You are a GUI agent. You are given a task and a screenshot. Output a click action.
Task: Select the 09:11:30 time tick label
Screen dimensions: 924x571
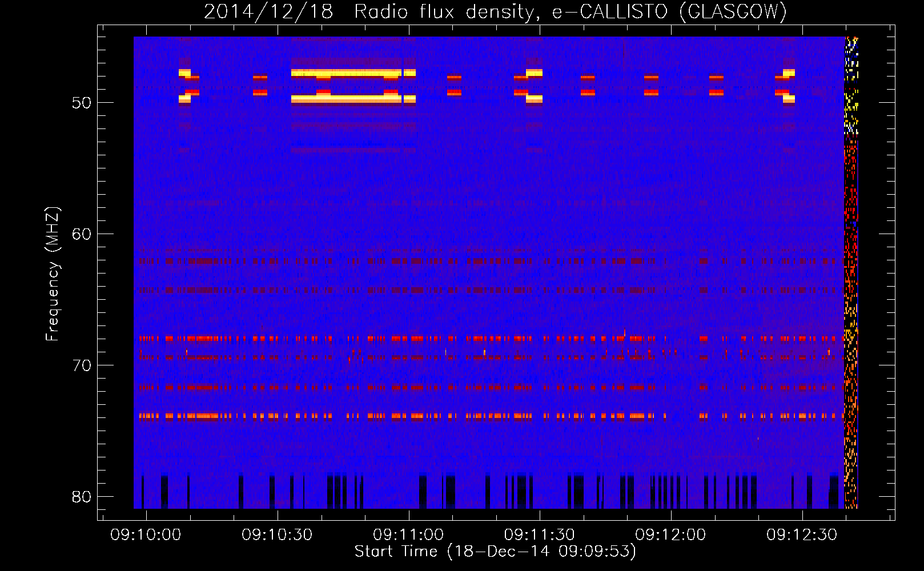coord(539,535)
